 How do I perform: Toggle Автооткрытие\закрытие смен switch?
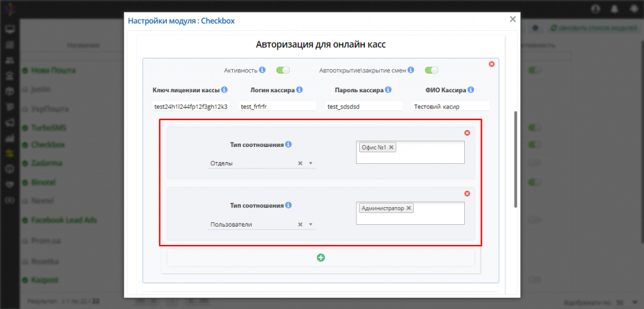(431, 70)
